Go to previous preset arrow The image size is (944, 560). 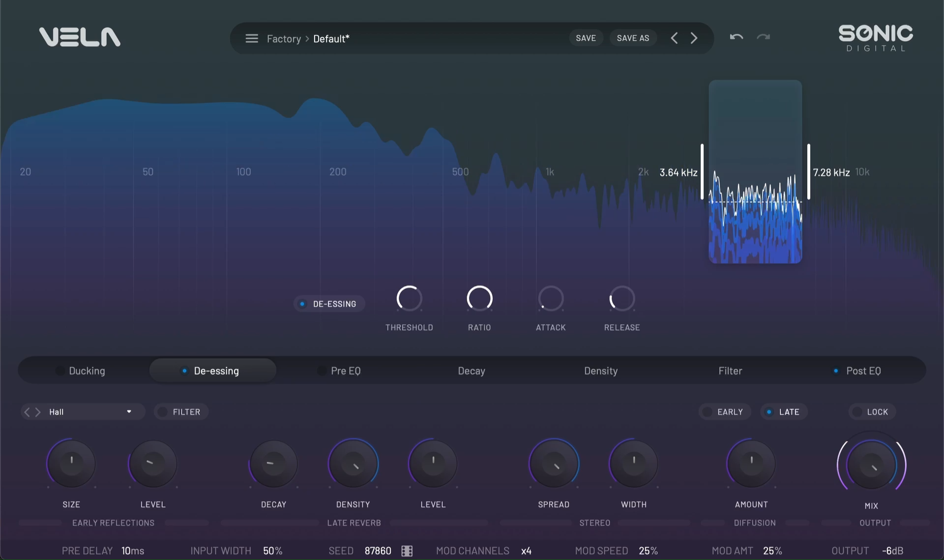[x=674, y=38]
